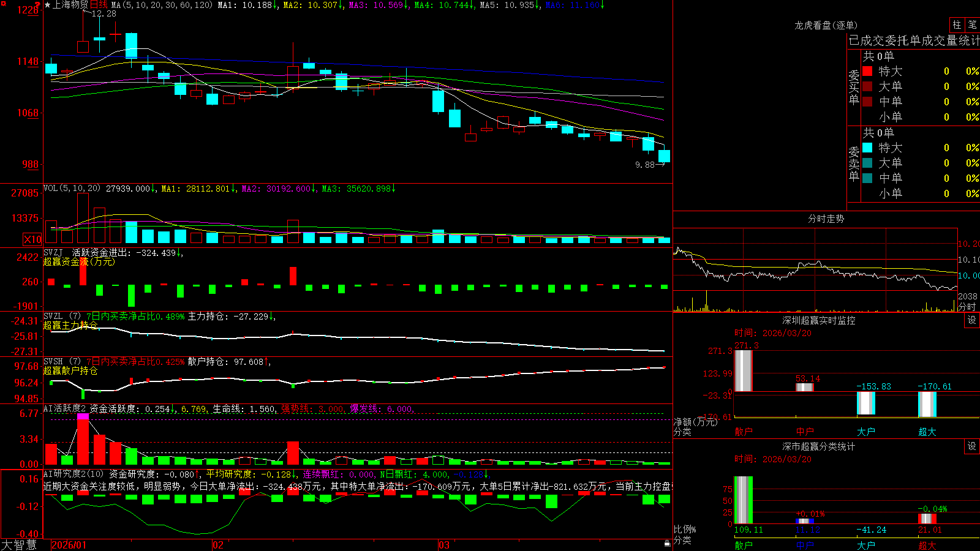Click the 中户 53.14 bar in real-time monitor

pyautogui.click(x=805, y=388)
